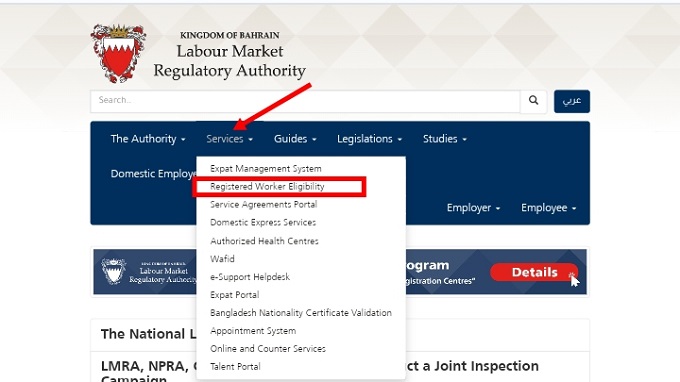Screen dimensions: 680x382
Task: Select Domestic Express Services option
Action: pyautogui.click(x=263, y=222)
